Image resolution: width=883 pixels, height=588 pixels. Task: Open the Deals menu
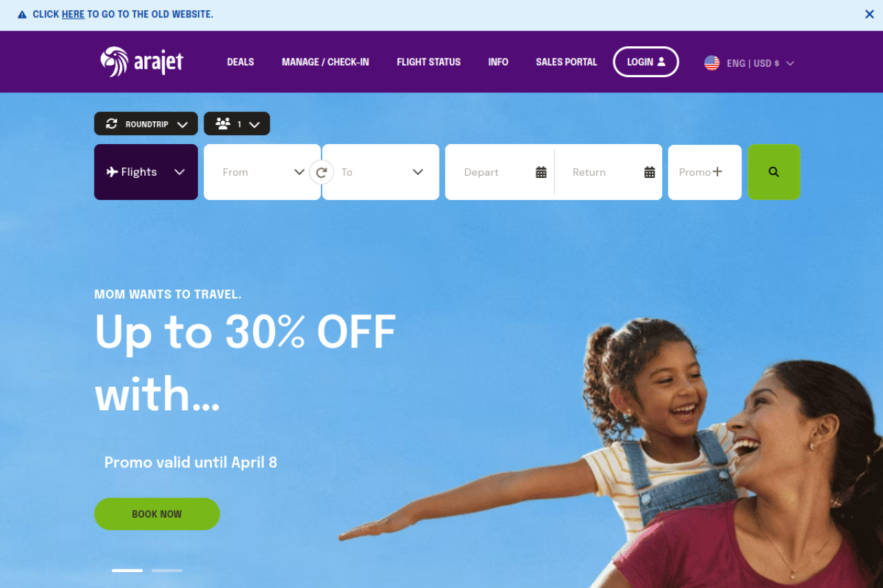coord(241,62)
